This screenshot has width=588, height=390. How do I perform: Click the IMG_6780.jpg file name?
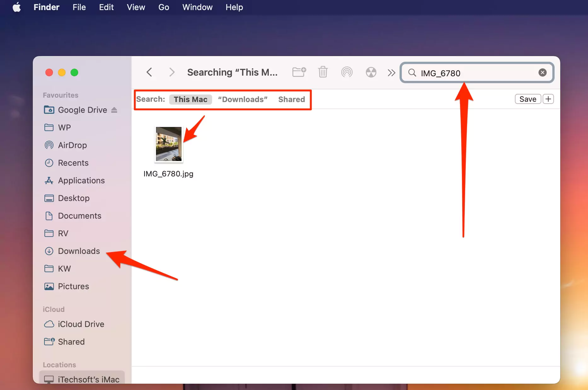[x=168, y=174]
